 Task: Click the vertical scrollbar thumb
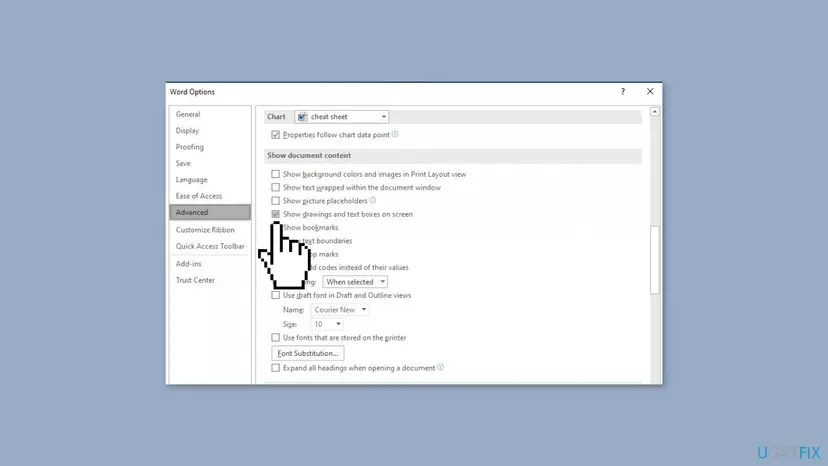click(x=655, y=259)
